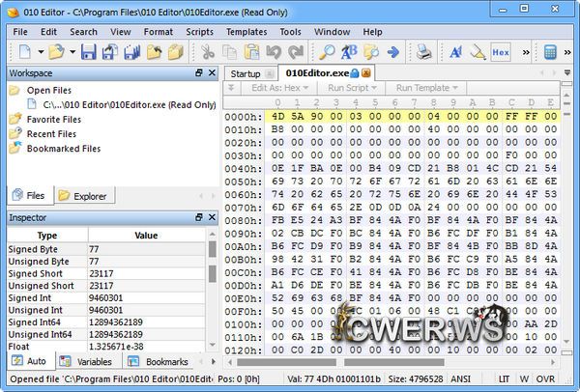This screenshot has width=580, height=392.
Task: Open the New file type dropdown arrow
Action: pyautogui.click(x=41, y=52)
